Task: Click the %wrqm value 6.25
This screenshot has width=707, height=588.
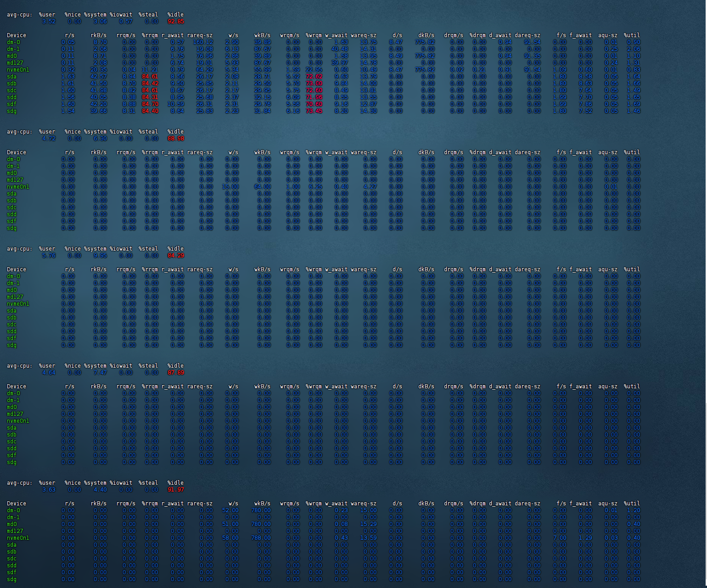Action: (x=315, y=187)
